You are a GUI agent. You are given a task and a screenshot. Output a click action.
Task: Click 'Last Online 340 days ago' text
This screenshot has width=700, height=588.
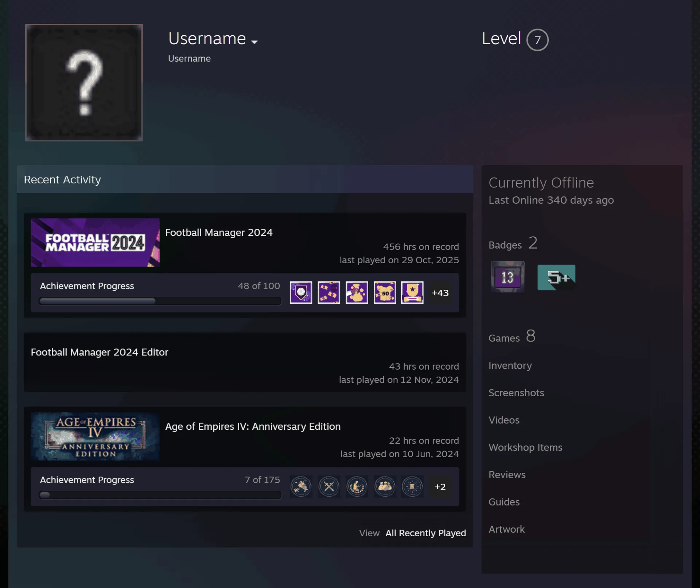551,200
